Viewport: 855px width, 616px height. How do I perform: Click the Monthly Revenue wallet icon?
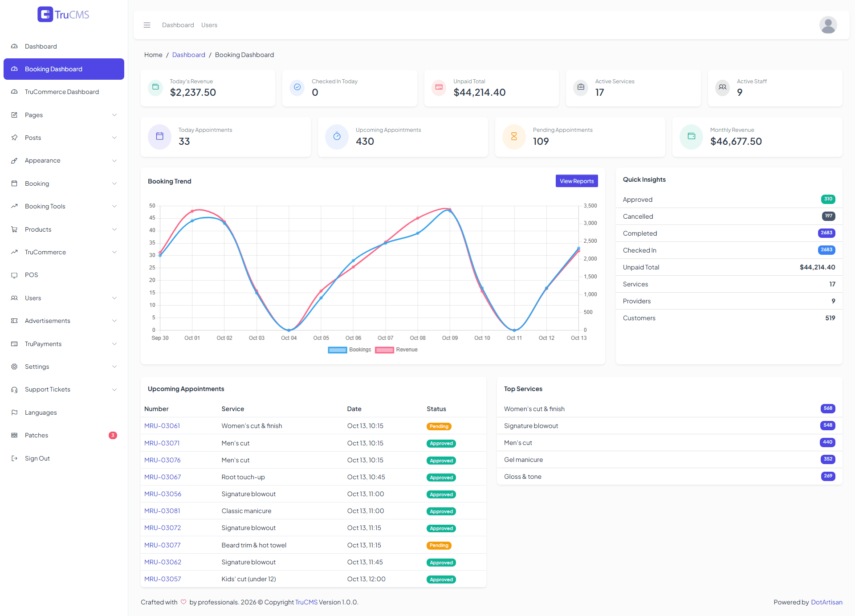(x=691, y=136)
